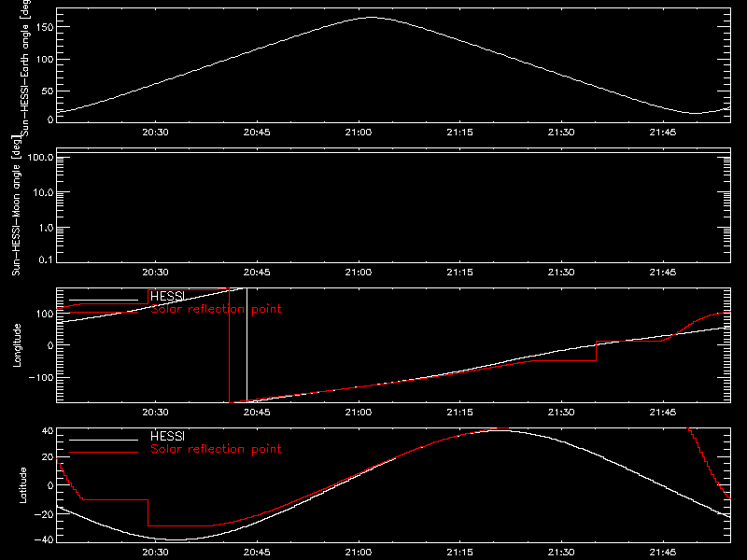The image size is (747, 560).
Task: Click the 20:30 time label under Earth angle plot
Action: coord(155,132)
